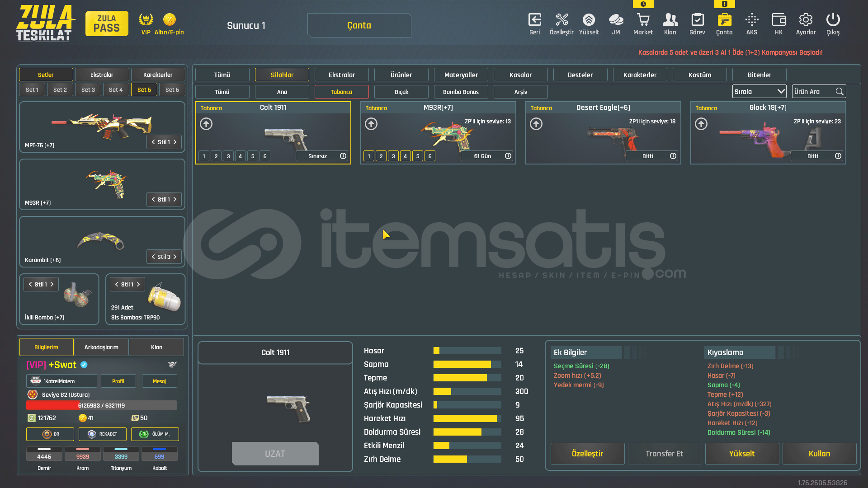This screenshot has height=488, width=868.
Task: Next style arrow for Karambit [+6]
Action: point(175,257)
